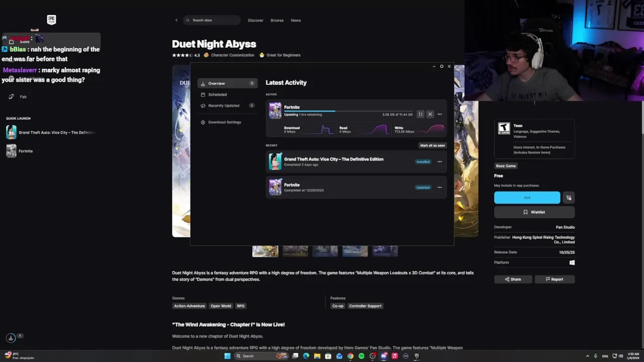This screenshot has height=362, width=644.
Task: Open more options for the updating Fortnite
Action: 440,114
